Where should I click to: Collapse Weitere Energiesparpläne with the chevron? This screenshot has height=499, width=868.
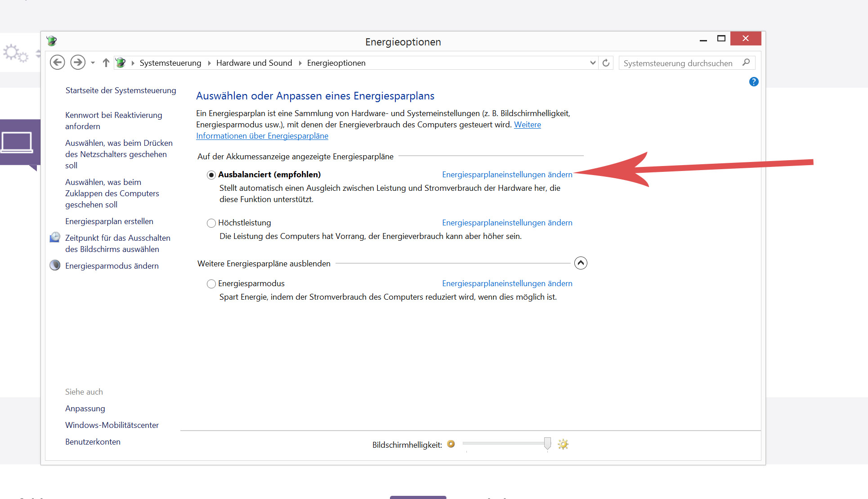coord(581,263)
